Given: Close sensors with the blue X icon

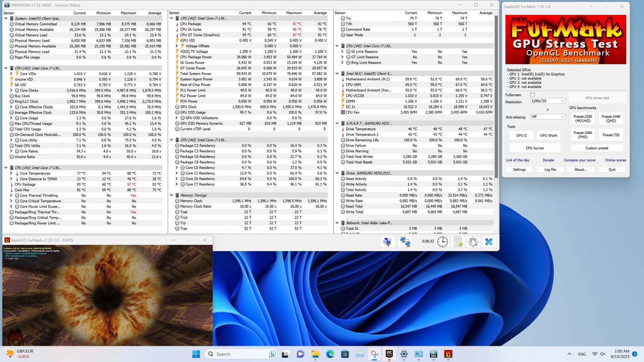Looking at the screenshot, I should pyautogui.click(x=489, y=242).
